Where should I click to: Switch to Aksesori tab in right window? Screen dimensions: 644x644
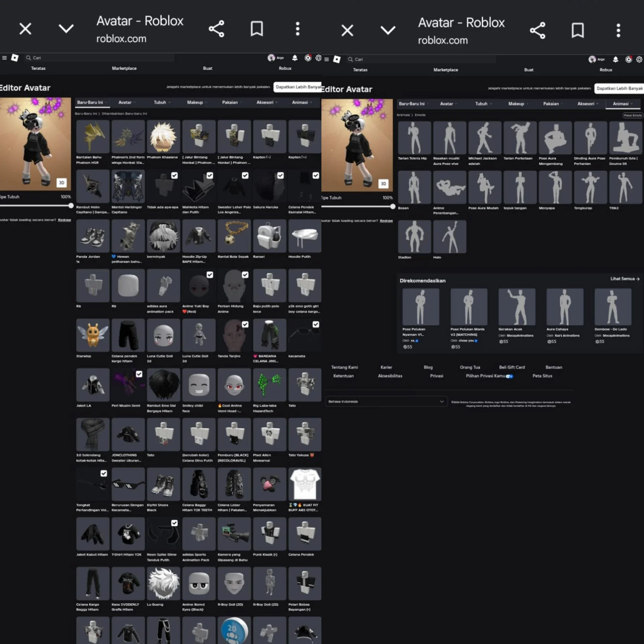point(588,104)
